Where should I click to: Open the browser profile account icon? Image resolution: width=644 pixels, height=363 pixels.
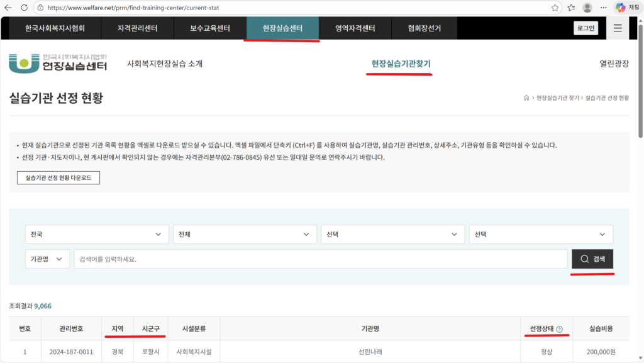586,7
